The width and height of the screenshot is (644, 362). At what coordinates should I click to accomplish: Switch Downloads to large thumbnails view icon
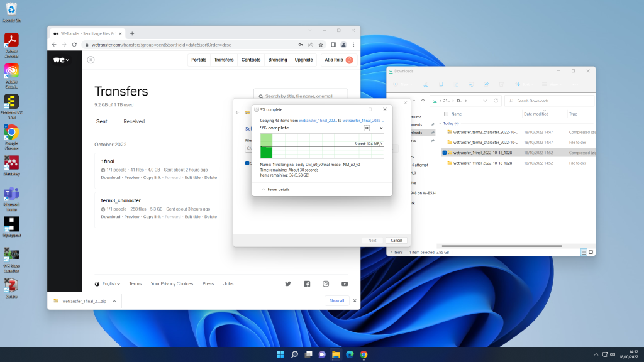pyautogui.click(x=591, y=253)
